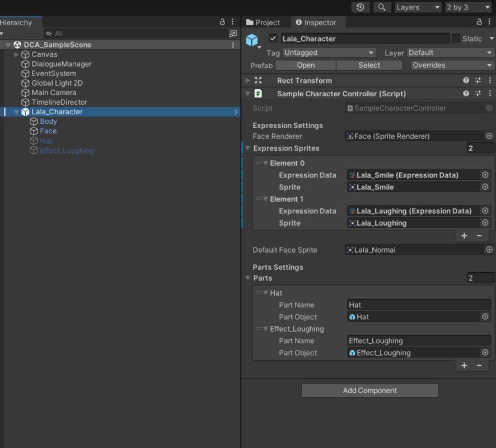Select the Face child object
Screen dimensions: 496x448
48,131
